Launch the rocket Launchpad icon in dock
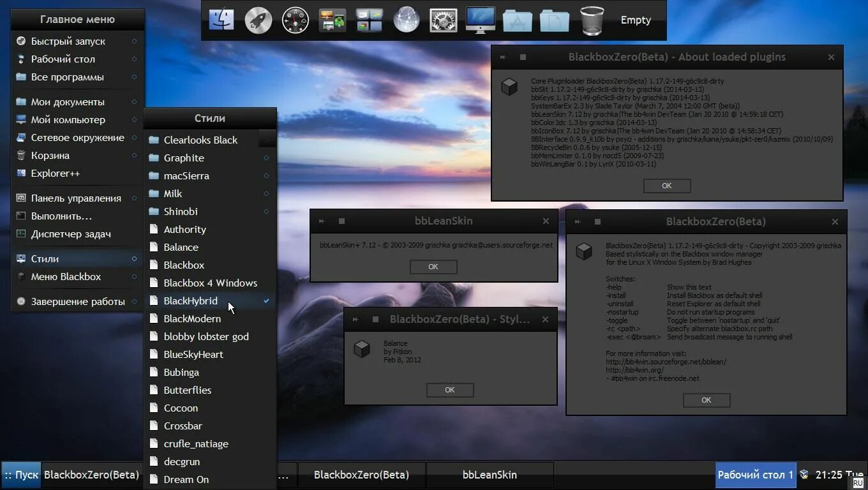 tap(258, 20)
